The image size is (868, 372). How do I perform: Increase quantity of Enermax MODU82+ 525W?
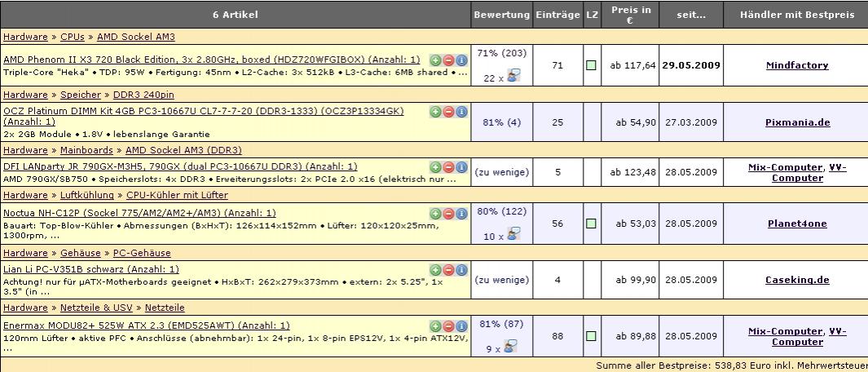435,326
